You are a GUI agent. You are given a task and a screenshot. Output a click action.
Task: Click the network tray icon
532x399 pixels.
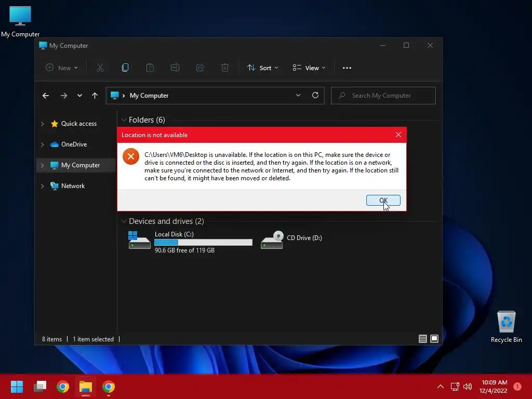455,387
